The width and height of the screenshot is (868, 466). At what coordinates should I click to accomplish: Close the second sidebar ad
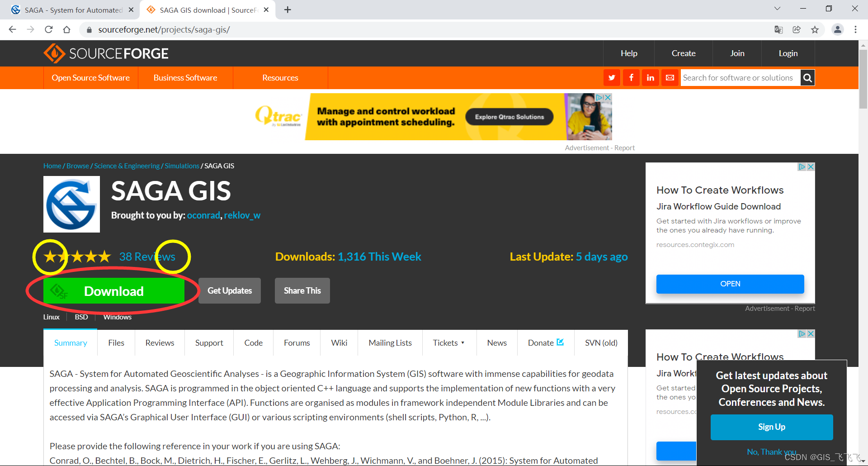[x=811, y=334]
